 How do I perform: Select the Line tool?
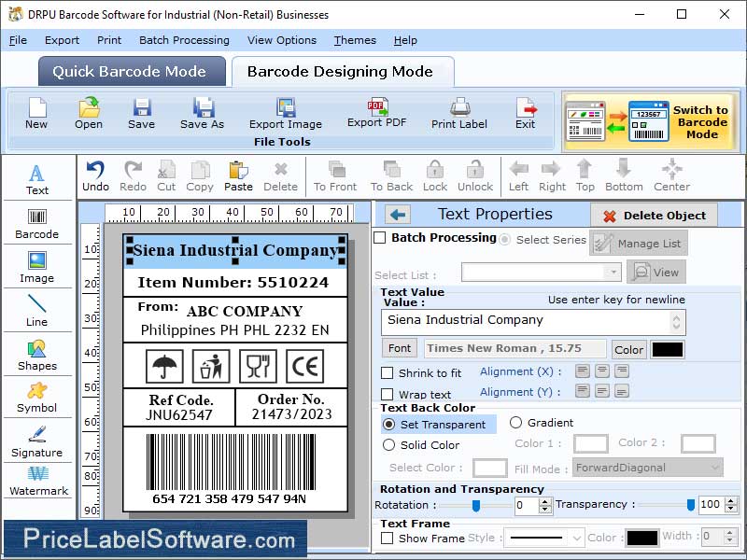pyautogui.click(x=37, y=310)
